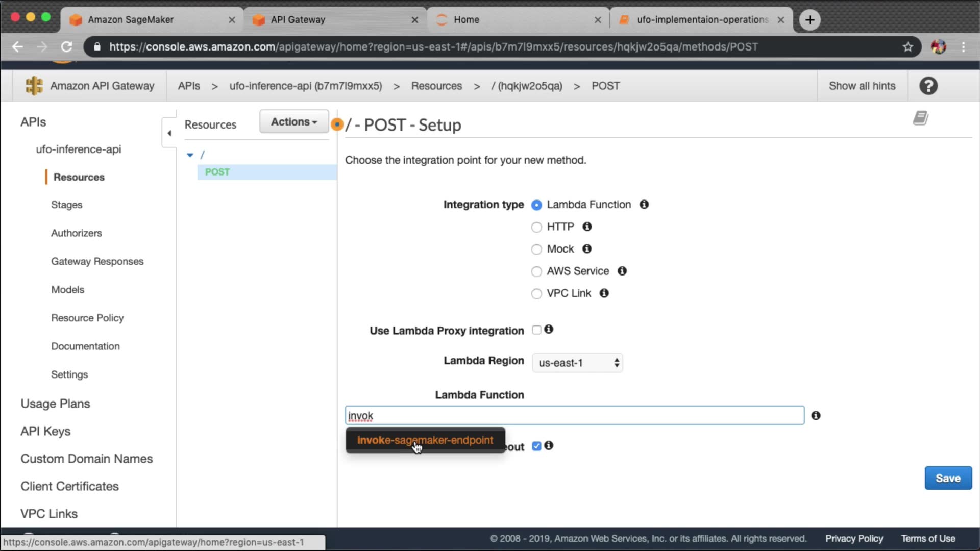This screenshot has height=551, width=980.
Task: Click the Amazon API Gateway logo icon
Action: [x=34, y=86]
